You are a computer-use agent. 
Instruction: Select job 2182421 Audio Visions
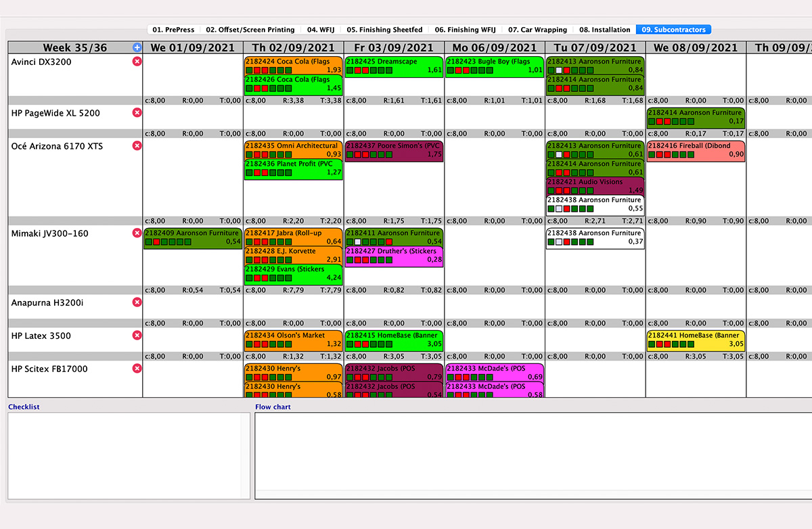pyautogui.click(x=595, y=187)
